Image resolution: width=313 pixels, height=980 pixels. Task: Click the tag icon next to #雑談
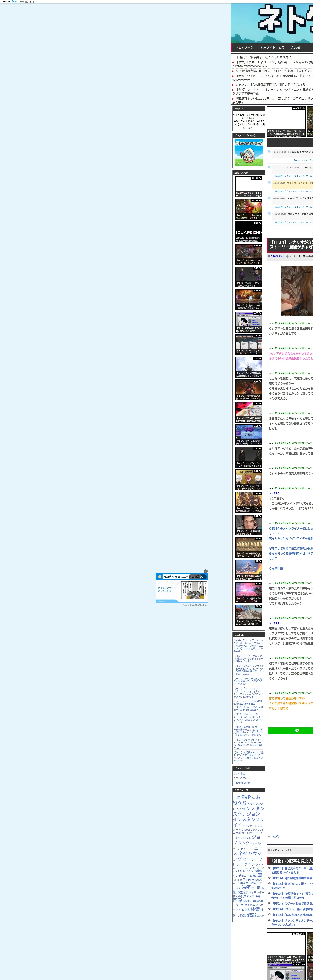pos(269,837)
